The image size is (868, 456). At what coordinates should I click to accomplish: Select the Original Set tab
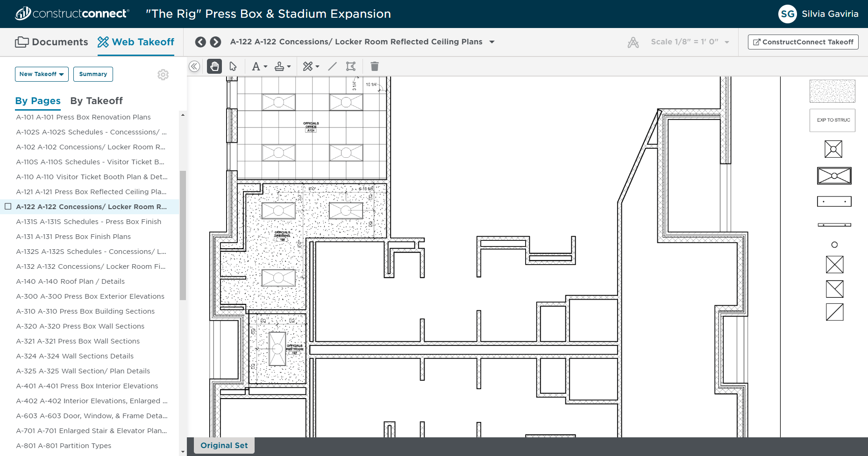coord(224,445)
